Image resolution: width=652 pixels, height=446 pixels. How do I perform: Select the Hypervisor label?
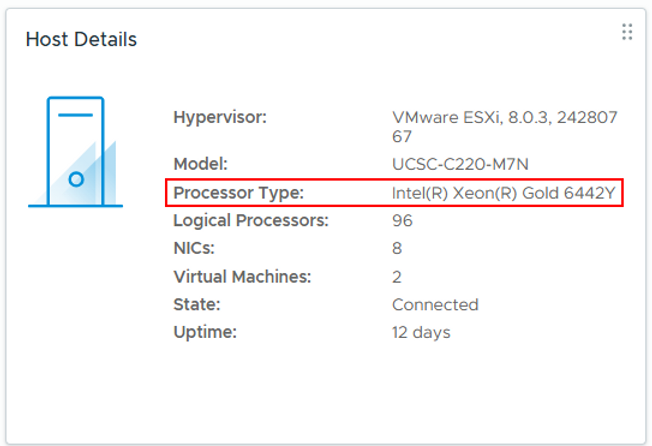click(x=220, y=117)
